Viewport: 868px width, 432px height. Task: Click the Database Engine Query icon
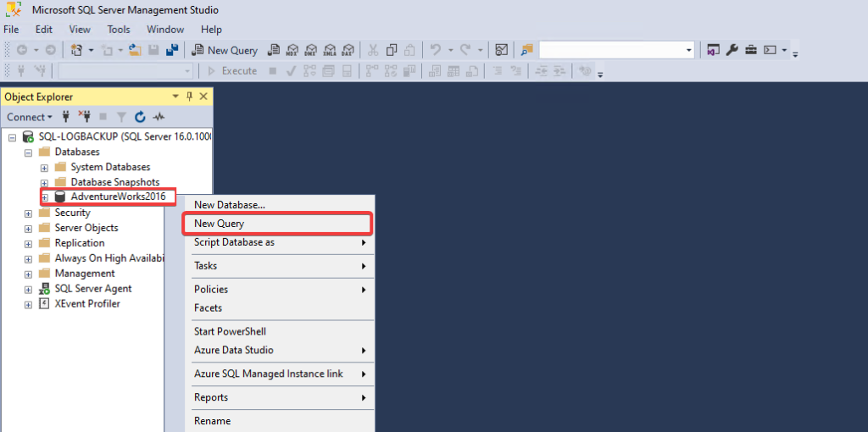click(274, 50)
